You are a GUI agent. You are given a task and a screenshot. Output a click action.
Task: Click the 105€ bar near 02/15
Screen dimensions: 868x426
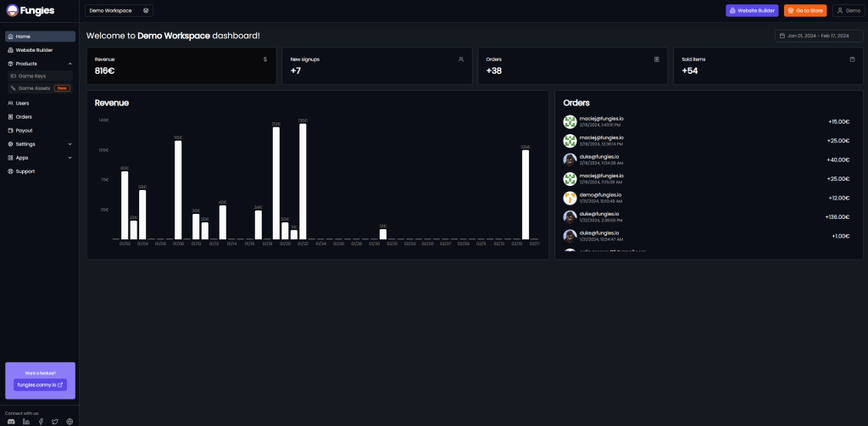click(x=526, y=194)
